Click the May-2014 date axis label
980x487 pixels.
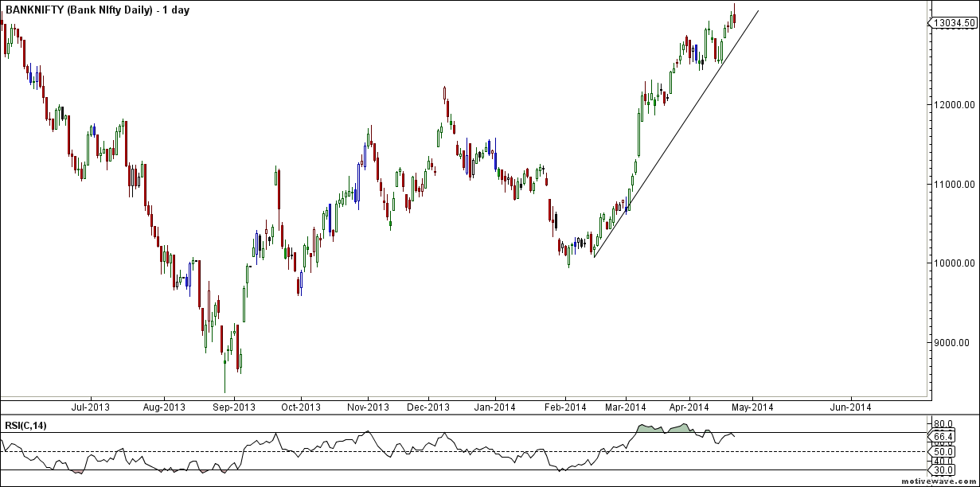(752, 407)
